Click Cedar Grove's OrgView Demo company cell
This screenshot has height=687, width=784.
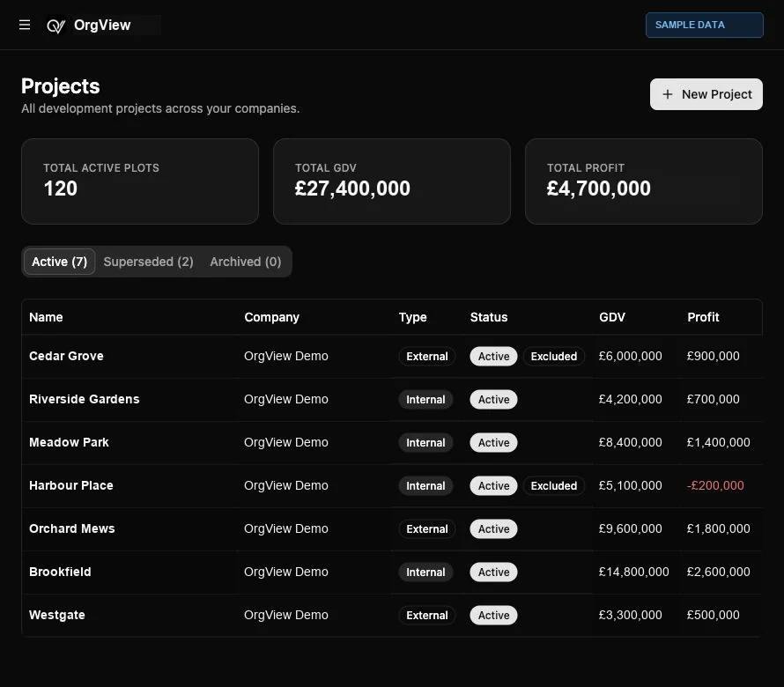point(286,356)
